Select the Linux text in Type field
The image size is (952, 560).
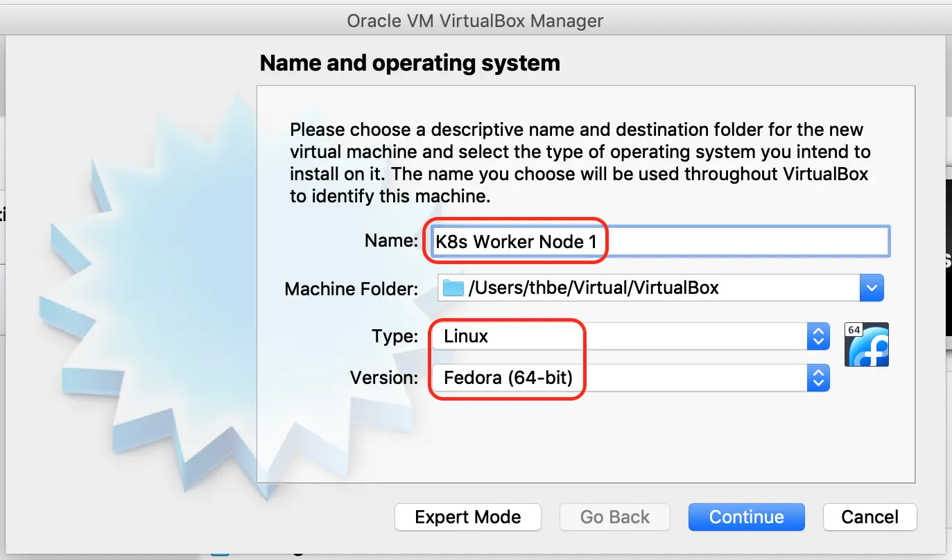click(466, 336)
